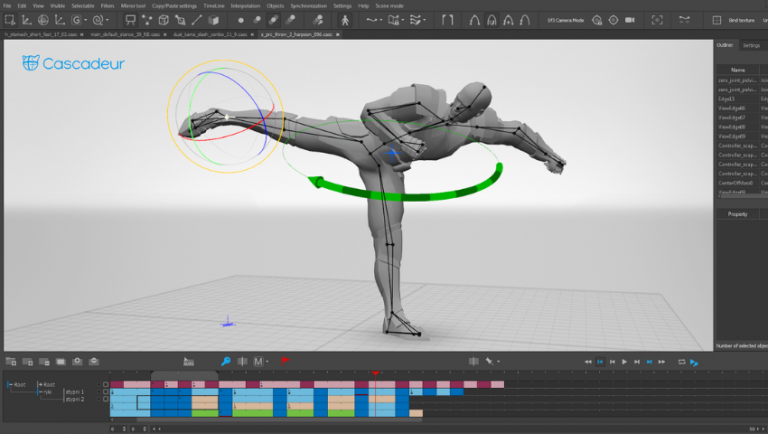Activate the spherical rotate manipulator tool

pos(43,20)
